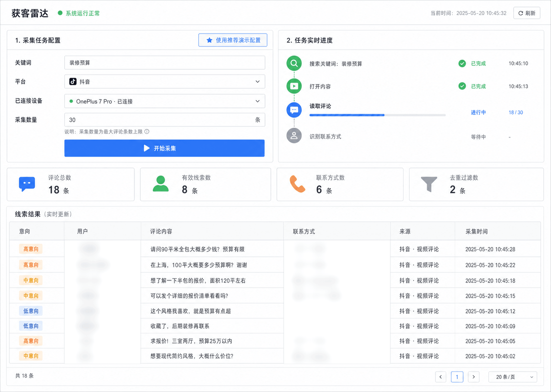Click the 联系方式数 orange phone icon
Screen dimensions: 551x392
coord(298,184)
